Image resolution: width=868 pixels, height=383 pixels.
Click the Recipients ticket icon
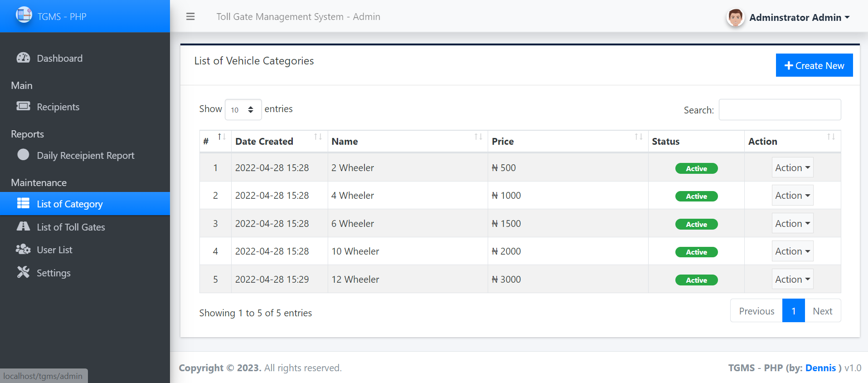pyautogui.click(x=23, y=106)
